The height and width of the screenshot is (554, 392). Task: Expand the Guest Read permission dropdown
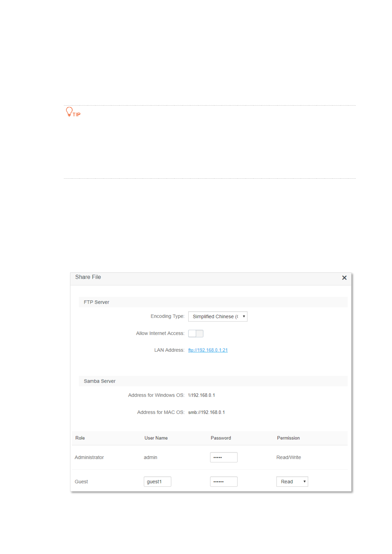point(292,482)
